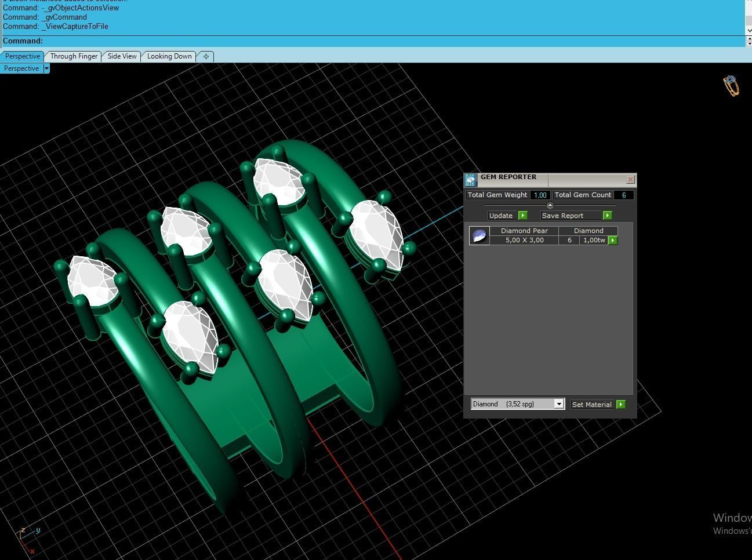Viewport: 752px width, 560px height.
Task: Click the Perspective viewport title label
Action: click(x=21, y=68)
